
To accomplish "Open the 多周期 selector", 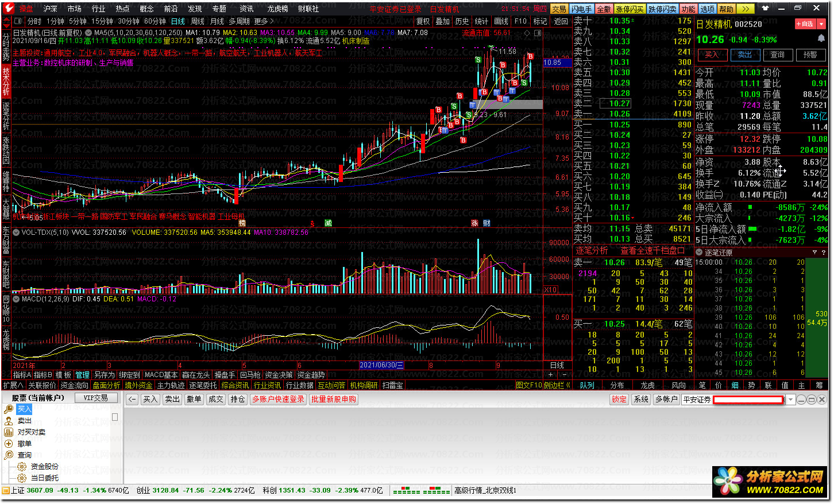I will 240,21.
